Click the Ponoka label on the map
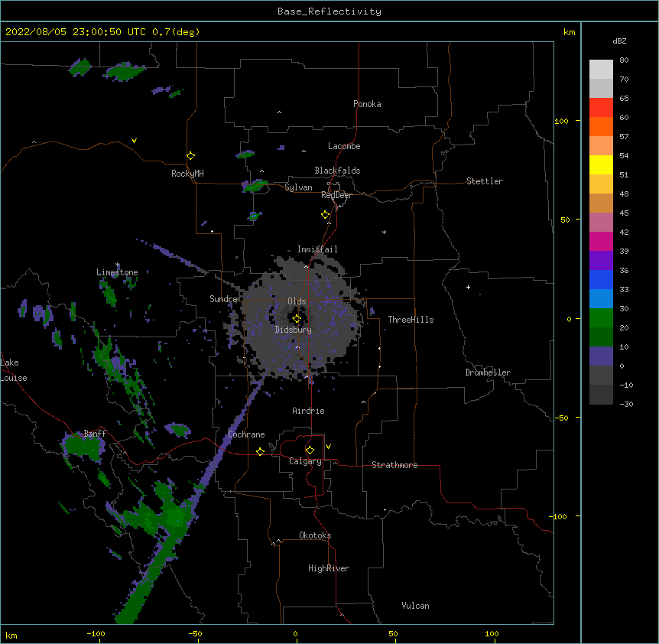The width and height of the screenshot is (659, 644). (367, 104)
